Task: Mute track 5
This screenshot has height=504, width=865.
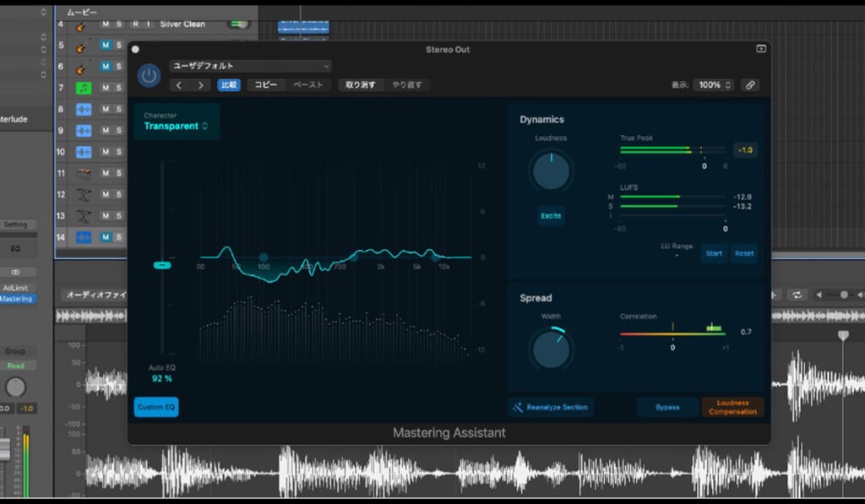Action: (x=106, y=46)
